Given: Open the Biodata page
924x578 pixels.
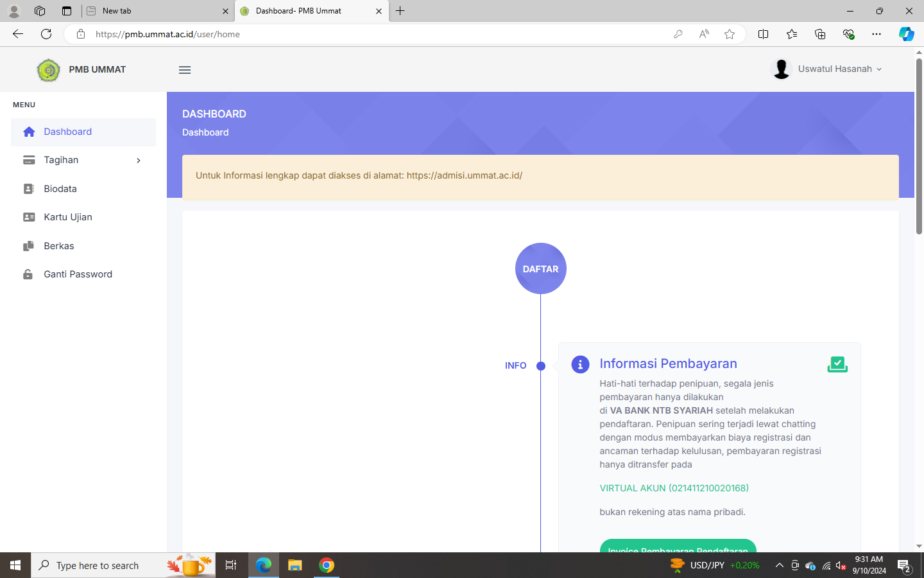Looking at the screenshot, I should point(60,189).
